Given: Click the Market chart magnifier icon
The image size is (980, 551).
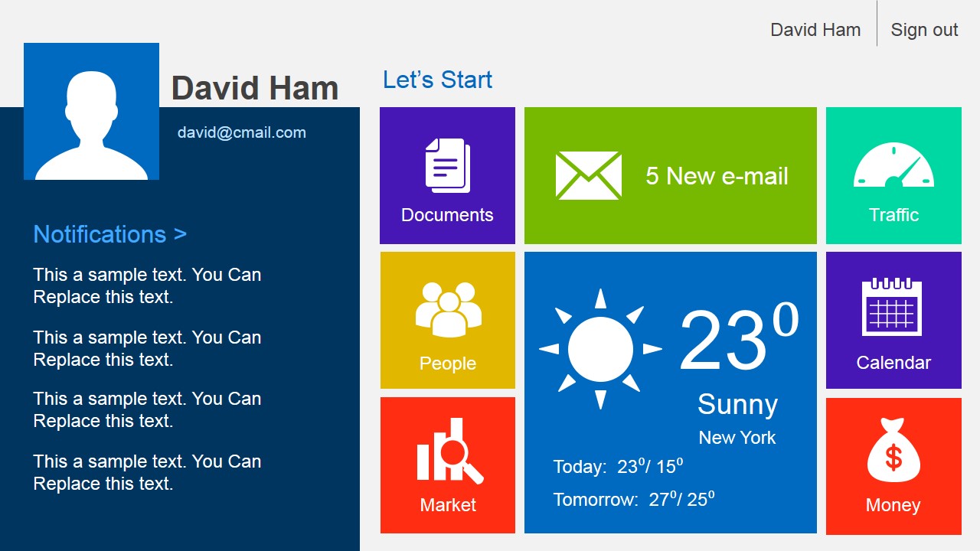Looking at the screenshot, I should (x=450, y=451).
